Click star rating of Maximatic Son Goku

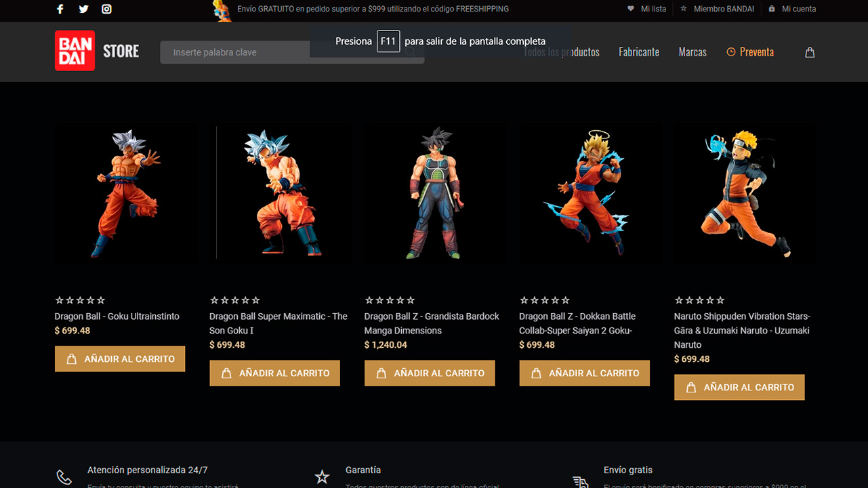coord(234,300)
